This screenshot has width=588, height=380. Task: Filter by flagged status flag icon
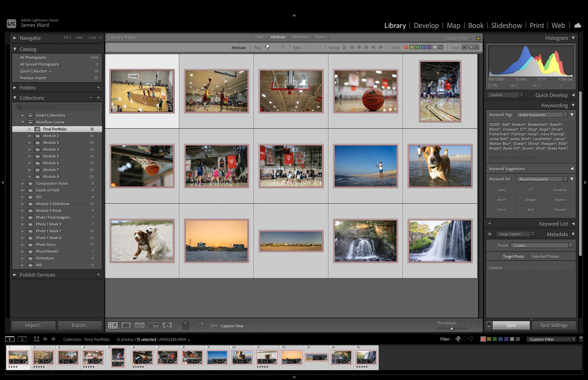click(267, 47)
